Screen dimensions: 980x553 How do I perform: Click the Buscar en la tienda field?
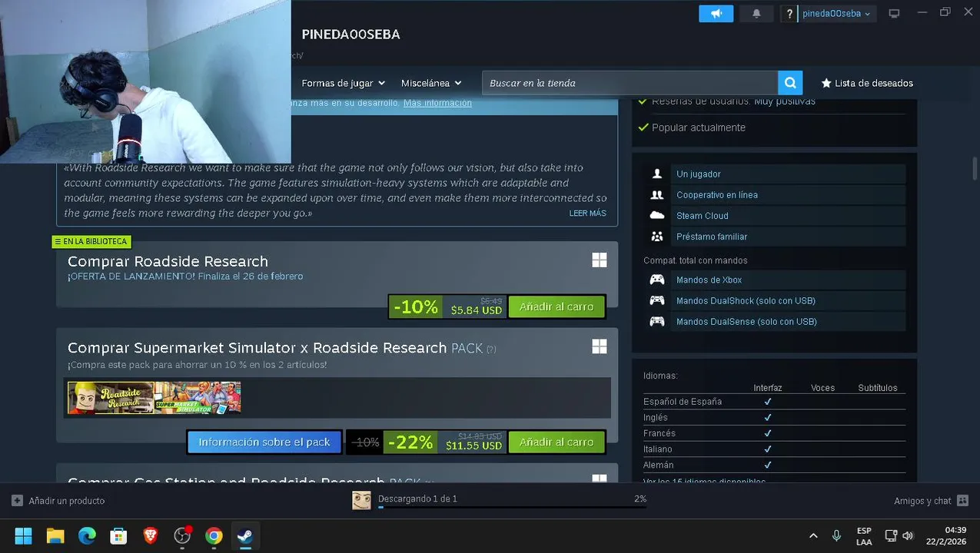630,83
